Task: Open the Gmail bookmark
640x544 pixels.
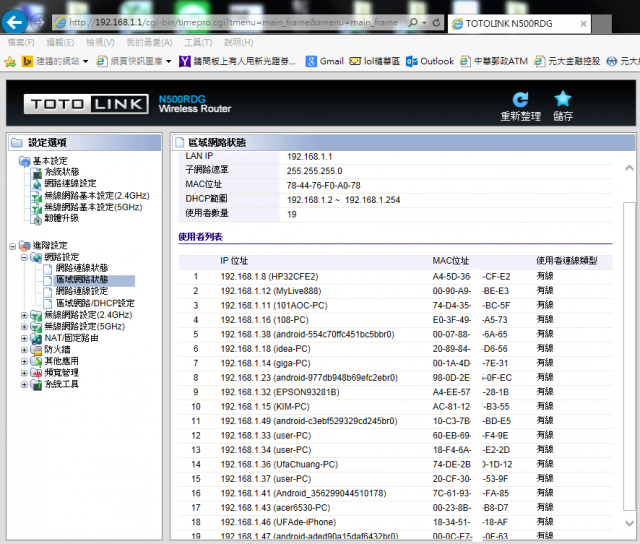Action: 324,61
